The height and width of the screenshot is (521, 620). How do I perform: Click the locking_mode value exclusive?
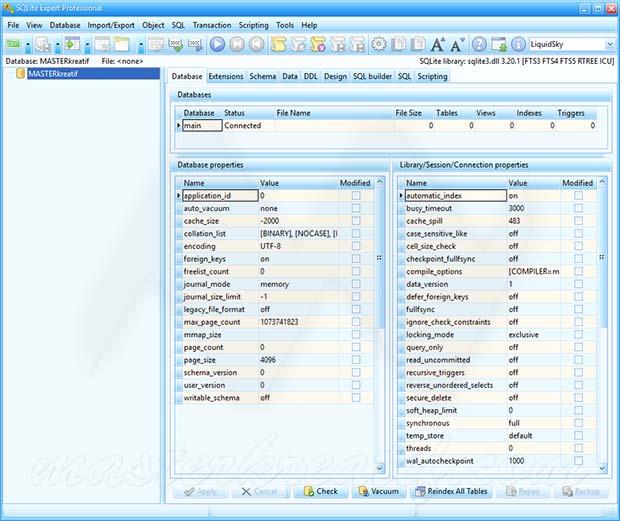coord(524,335)
